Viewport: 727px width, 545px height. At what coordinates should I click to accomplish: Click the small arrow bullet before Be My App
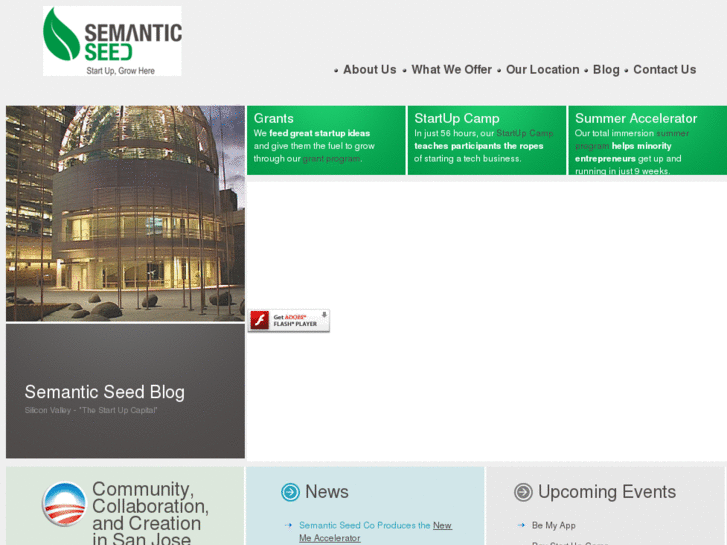pyautogui.click(x=521, y=525)
